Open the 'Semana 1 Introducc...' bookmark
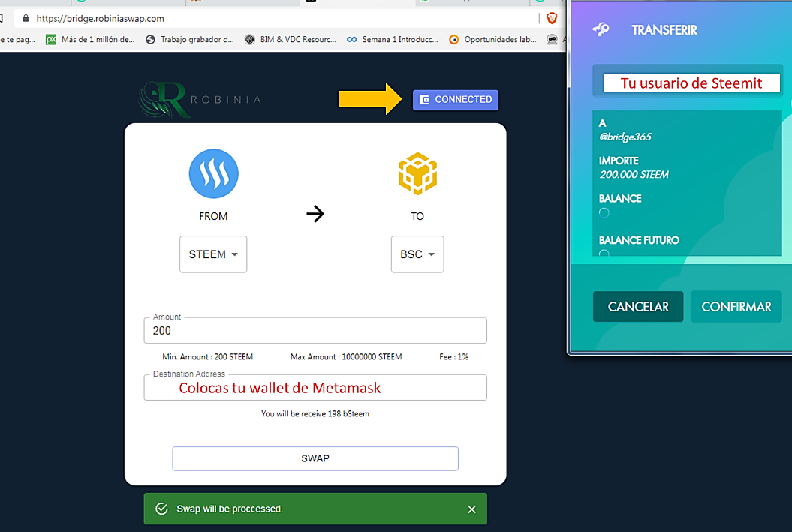The width and height of the screenshot is (792, 532). click(392, 39)
